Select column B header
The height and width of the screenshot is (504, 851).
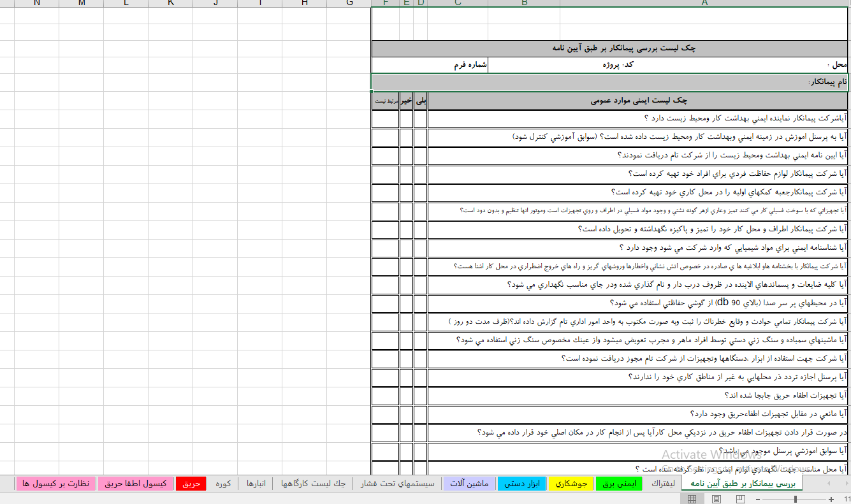pyautogui.click(x=525, y=3)
